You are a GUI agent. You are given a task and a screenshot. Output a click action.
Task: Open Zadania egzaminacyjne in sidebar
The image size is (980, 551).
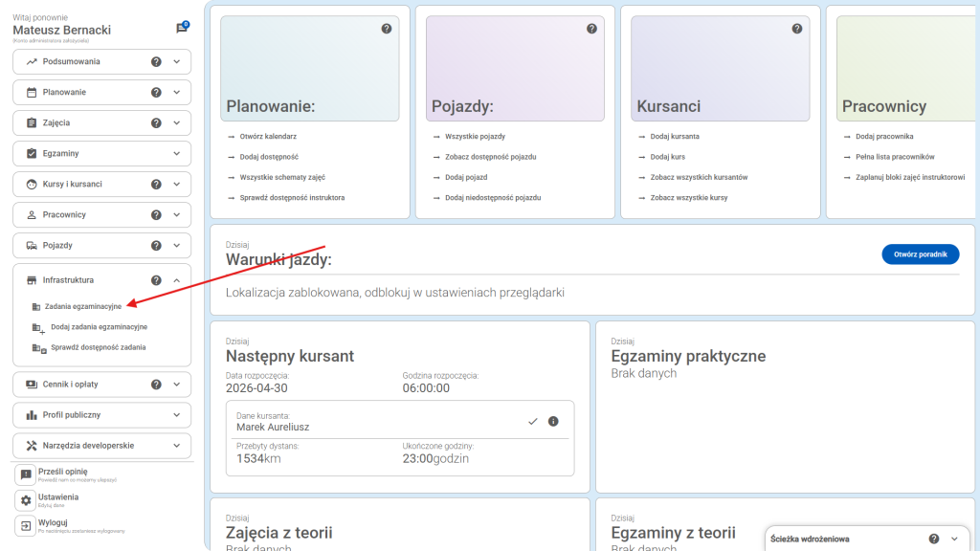[82, 306]
